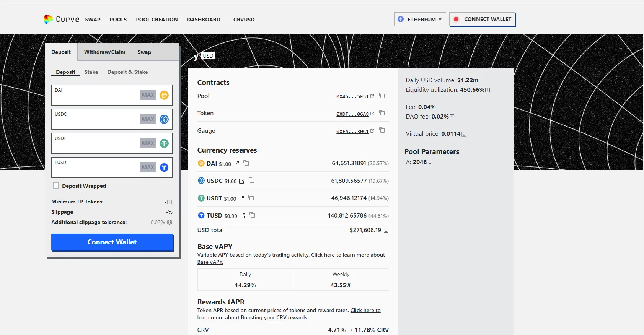Go to Pools in top navigation

tap(118, 20)
